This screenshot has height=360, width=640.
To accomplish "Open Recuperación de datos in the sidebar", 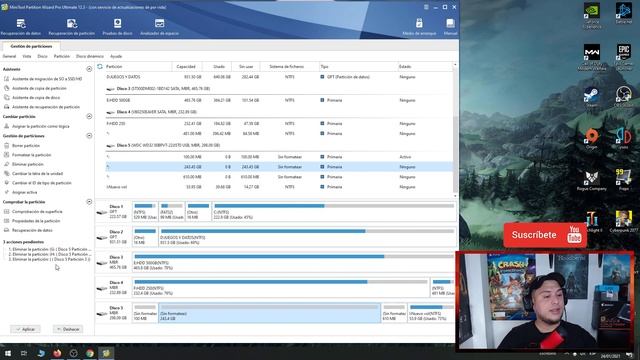I will click(28, 230).
